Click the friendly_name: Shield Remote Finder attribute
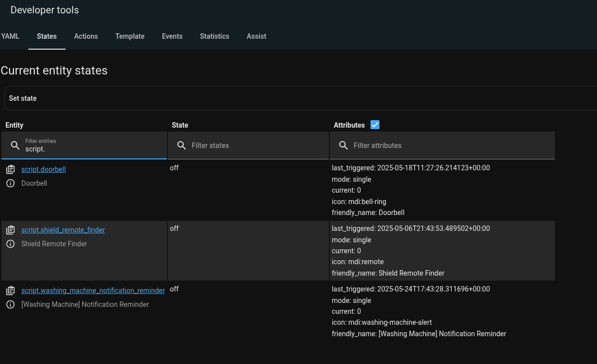 click(x=388, y=273)
